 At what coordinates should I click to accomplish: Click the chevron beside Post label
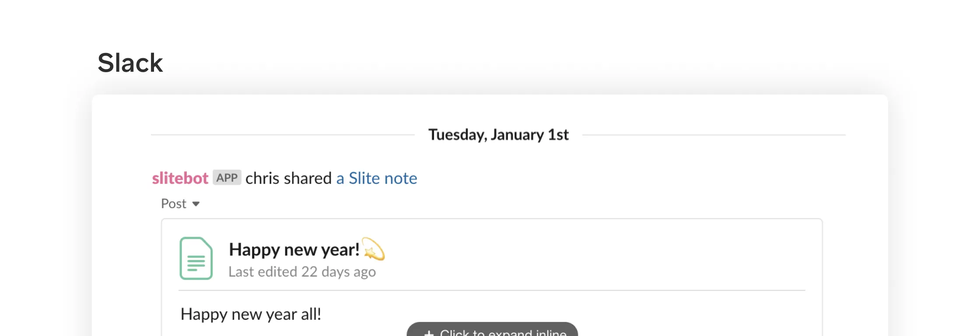coord(197,203)
